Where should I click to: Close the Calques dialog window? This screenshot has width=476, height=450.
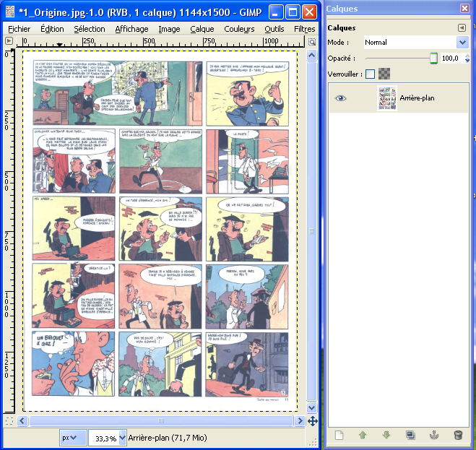coord(464,8)
